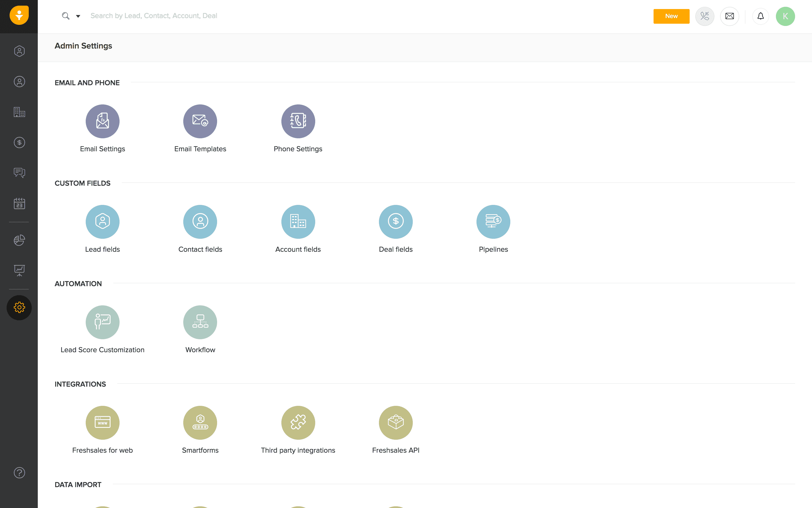
Task: Open the Calendar sidebar icon
Action: [x=19, y=203]
